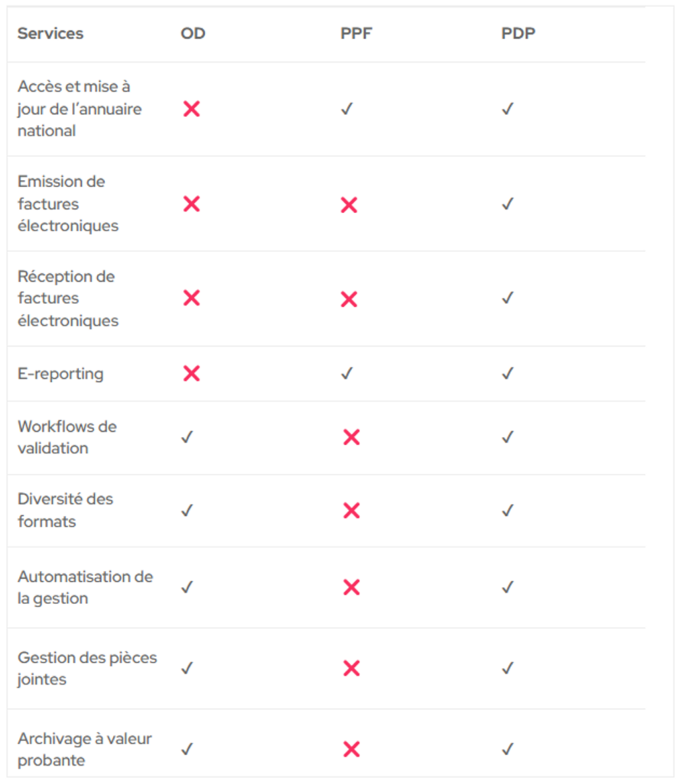Click the PDP checkmark for Automatisation de la gestion
Screen dimensions: 681x784
[x=507, y=586]
